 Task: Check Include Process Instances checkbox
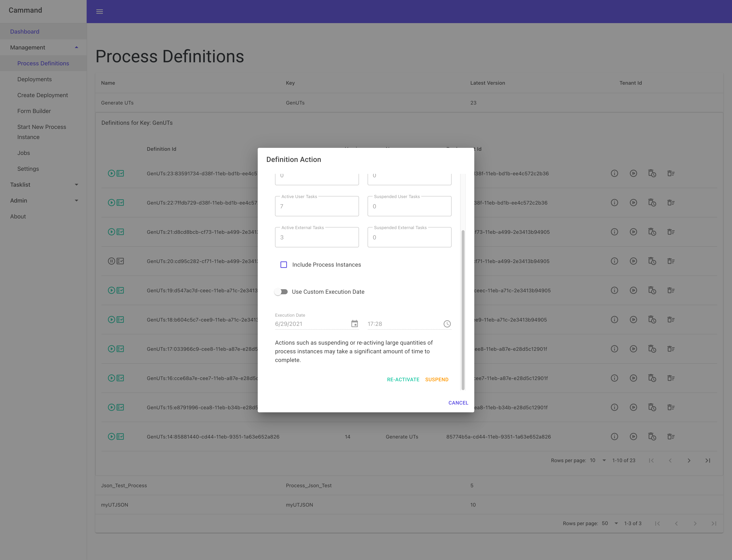(284, 265)
